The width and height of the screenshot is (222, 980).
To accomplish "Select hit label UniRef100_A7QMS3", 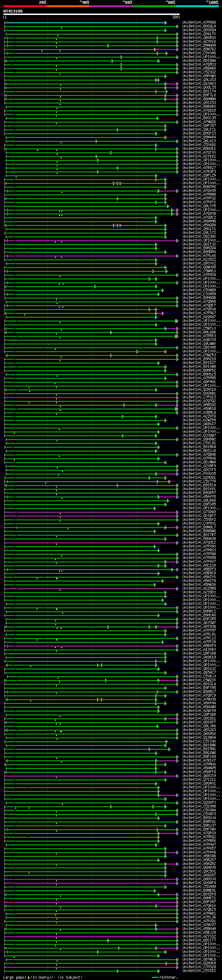I will coord(199,65).
